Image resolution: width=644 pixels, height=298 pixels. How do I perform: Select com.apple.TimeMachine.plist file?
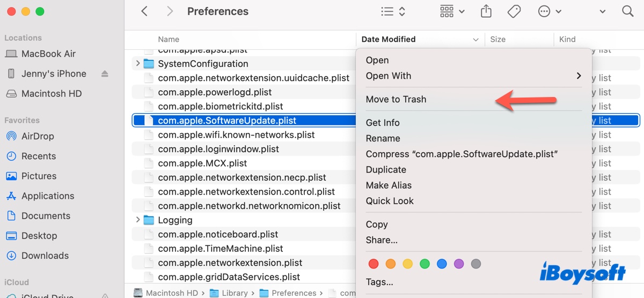[221, 249]
